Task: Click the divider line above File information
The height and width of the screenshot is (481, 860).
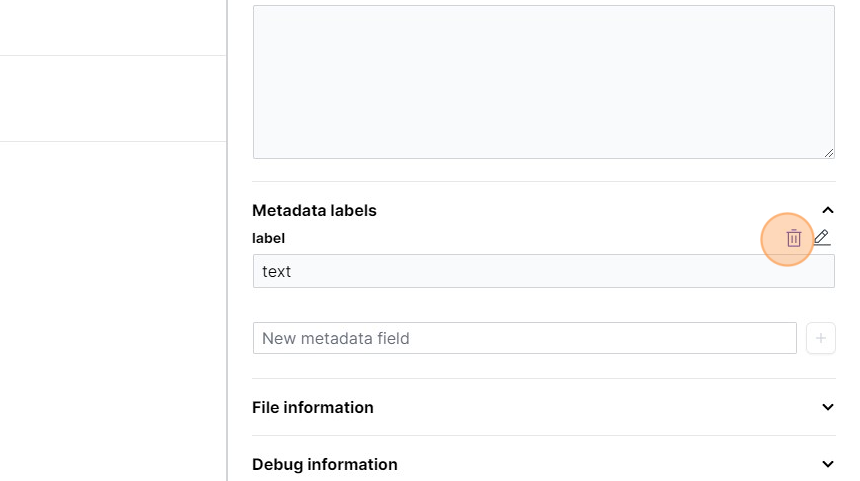Action: (x=543, y=378)
